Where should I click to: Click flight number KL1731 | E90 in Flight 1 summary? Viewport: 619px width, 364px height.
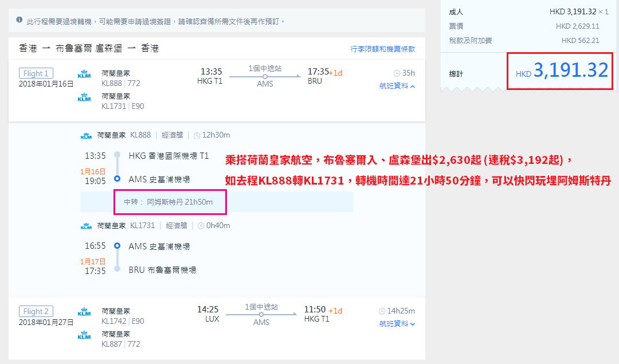(x=123, y=106)
